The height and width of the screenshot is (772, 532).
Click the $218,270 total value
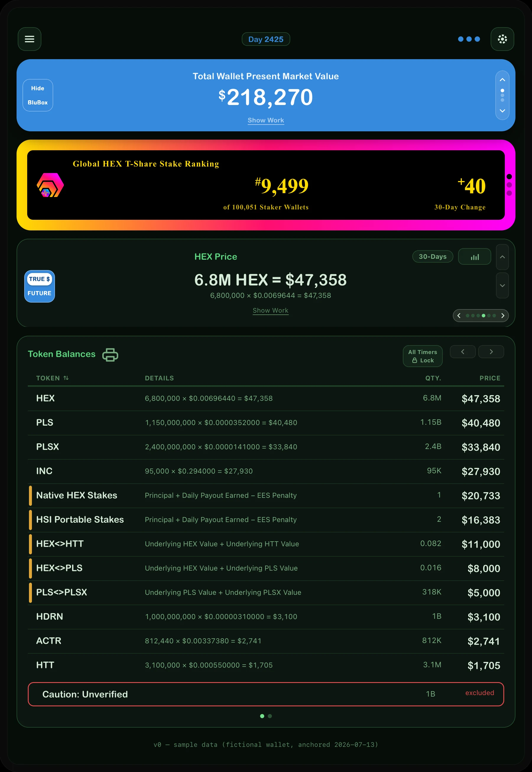(266, 97)
